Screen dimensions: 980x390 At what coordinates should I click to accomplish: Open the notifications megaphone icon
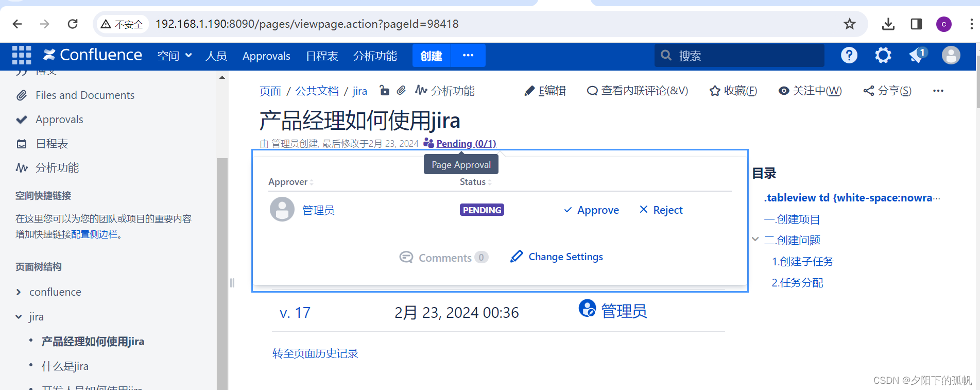click(x=917, y=55)
